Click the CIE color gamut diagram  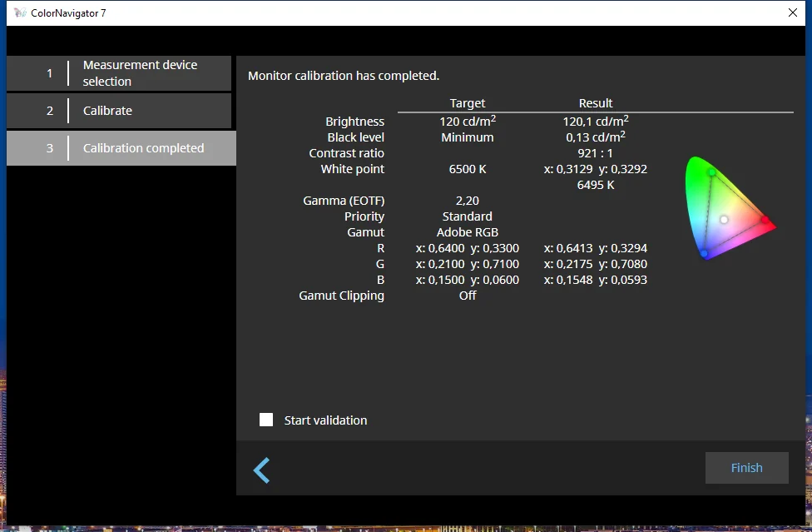[x=729, y=208]
